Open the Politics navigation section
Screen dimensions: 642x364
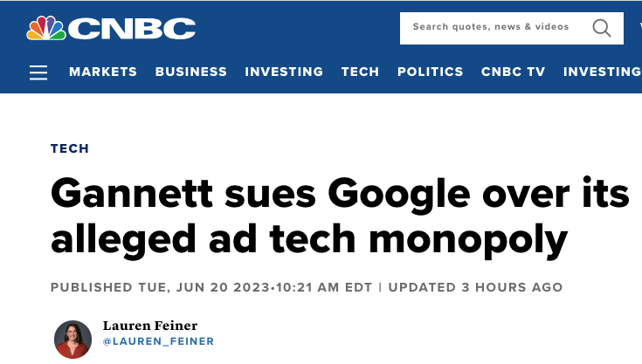tap(430, 72)
